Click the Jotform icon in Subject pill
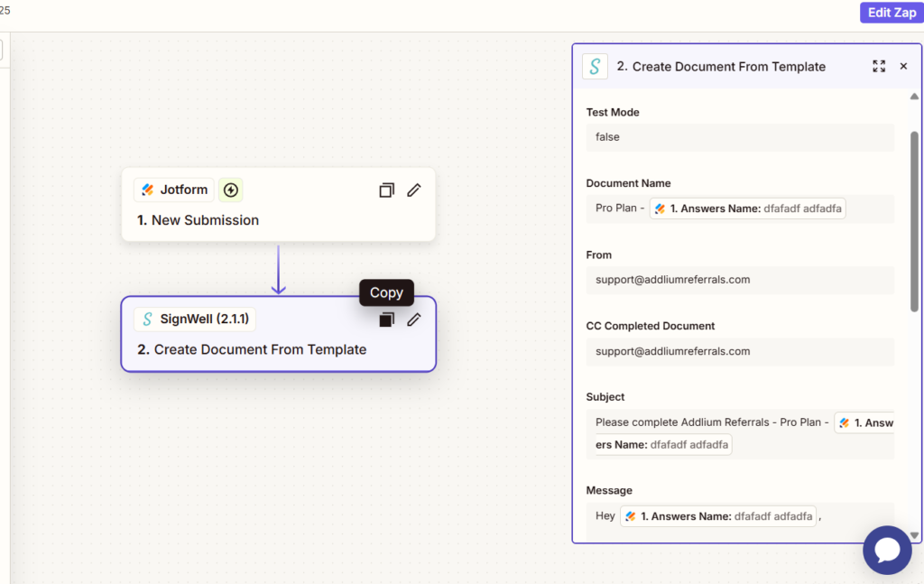Image resolution: width=924 pixels, height=584 pixels. pyautogui.click(x=844, y=423)
